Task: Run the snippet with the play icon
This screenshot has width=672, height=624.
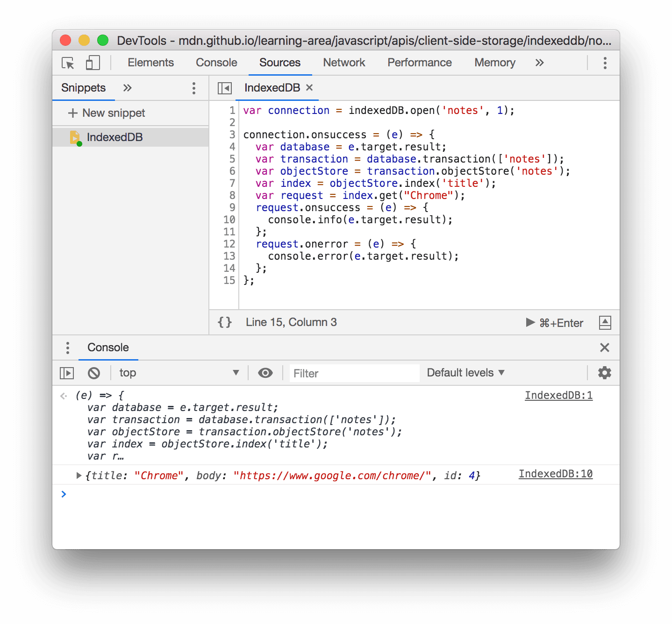Action: tap(530, 322)
